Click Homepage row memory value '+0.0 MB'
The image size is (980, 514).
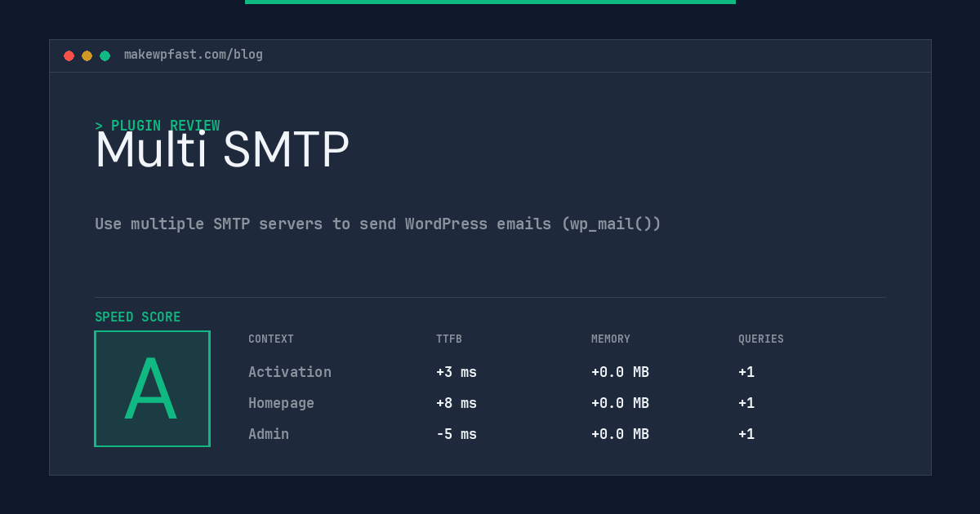(x=620, y=403)
